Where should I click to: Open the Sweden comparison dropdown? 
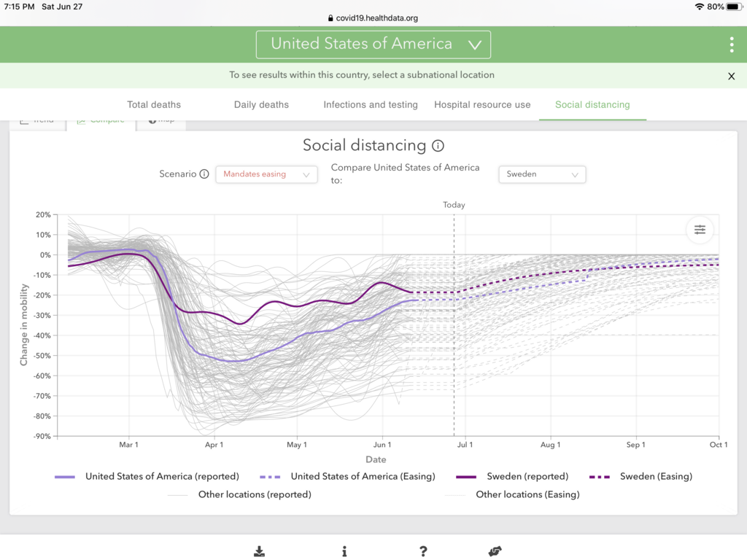(541, 174)
